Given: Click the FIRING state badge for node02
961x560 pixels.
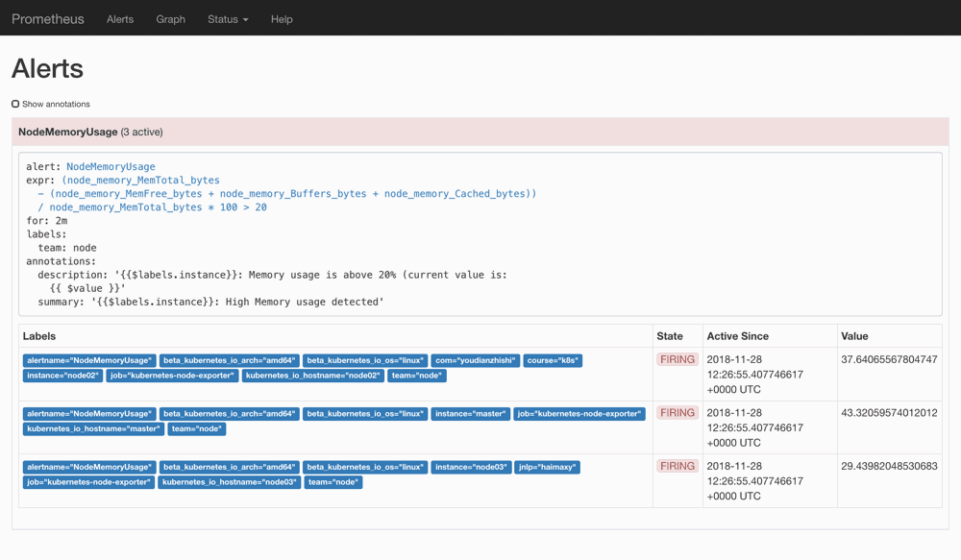Looking at the screenshot, I should click(678, 359).
